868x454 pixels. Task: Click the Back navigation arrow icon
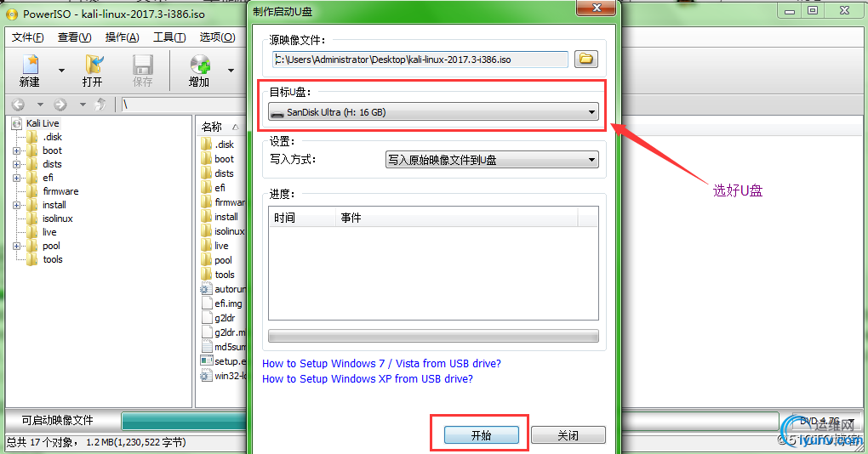pyautogui.click(x=18, y=104)
